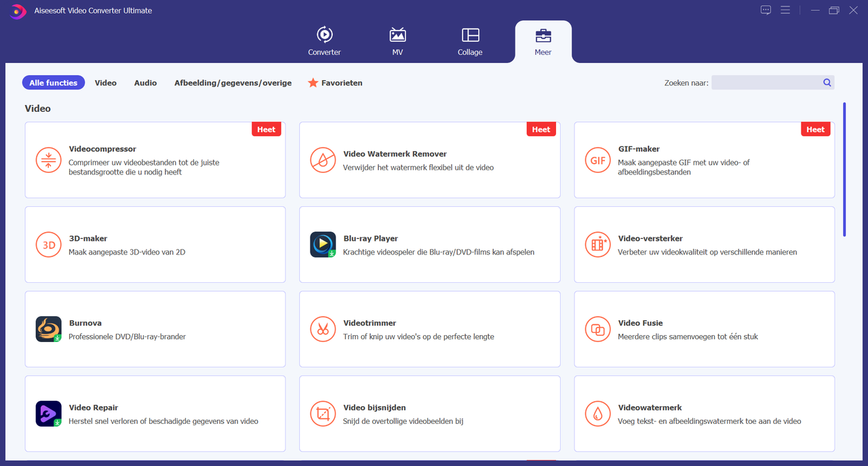Open the Video Repair title
The width and height of the screenshot is (868, 466).
pos(94,408)
